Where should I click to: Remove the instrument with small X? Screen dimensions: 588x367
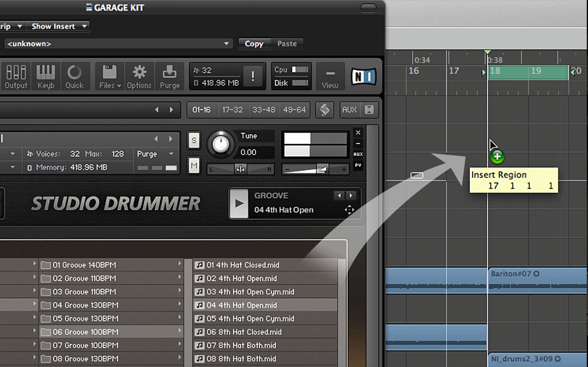point(358,133)
